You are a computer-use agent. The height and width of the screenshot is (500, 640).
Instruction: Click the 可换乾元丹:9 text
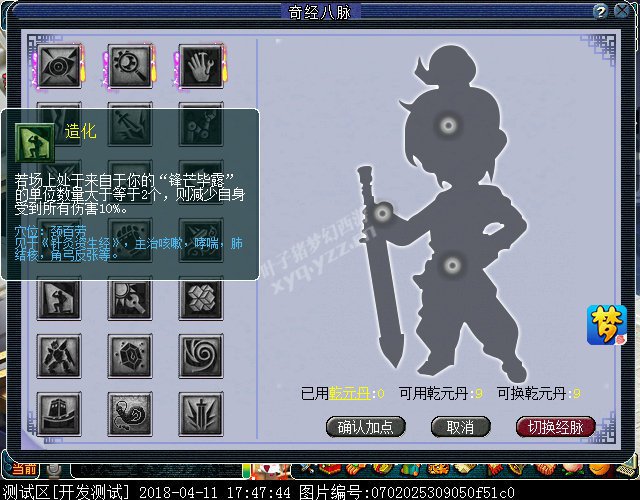539,393
